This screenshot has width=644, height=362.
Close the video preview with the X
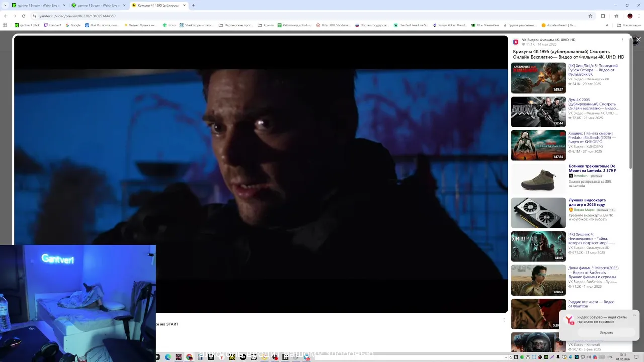(638, 39)
